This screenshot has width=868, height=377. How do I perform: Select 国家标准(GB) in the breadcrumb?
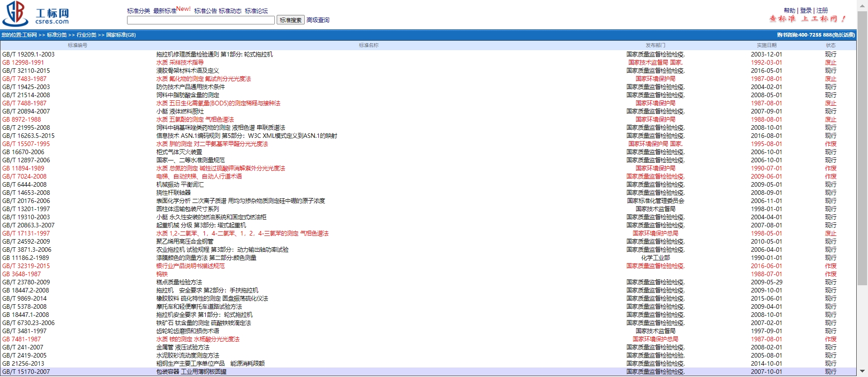click(121, 35)
